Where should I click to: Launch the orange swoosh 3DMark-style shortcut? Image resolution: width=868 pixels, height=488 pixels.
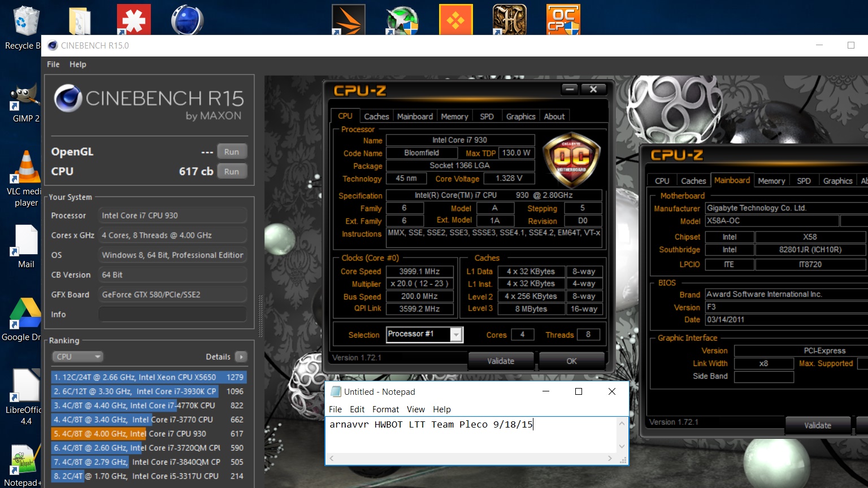348,20
